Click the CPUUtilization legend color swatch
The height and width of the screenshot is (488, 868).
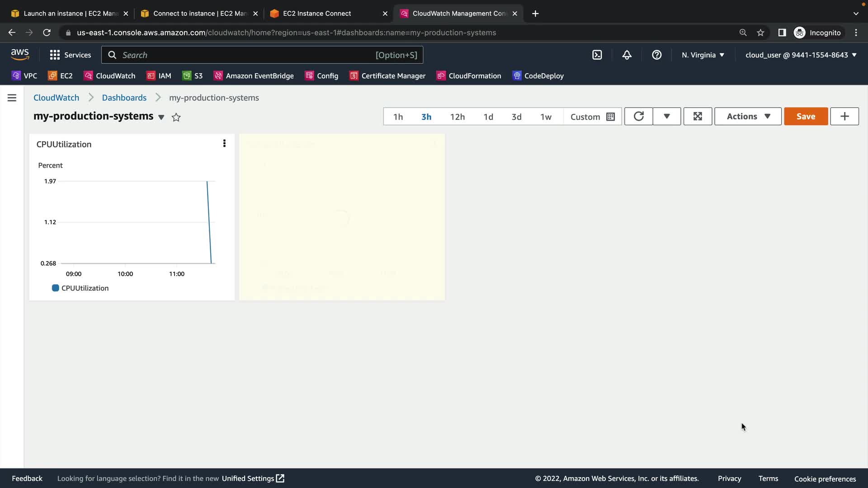(56, 288)
